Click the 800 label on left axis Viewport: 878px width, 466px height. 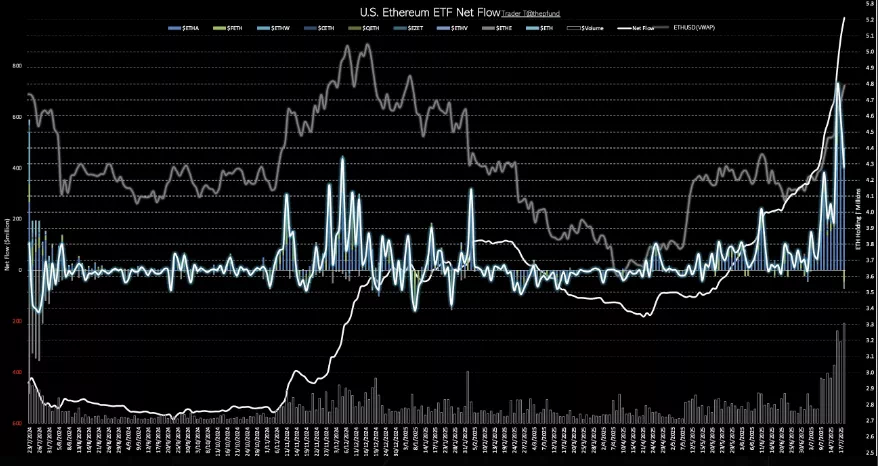17,66
